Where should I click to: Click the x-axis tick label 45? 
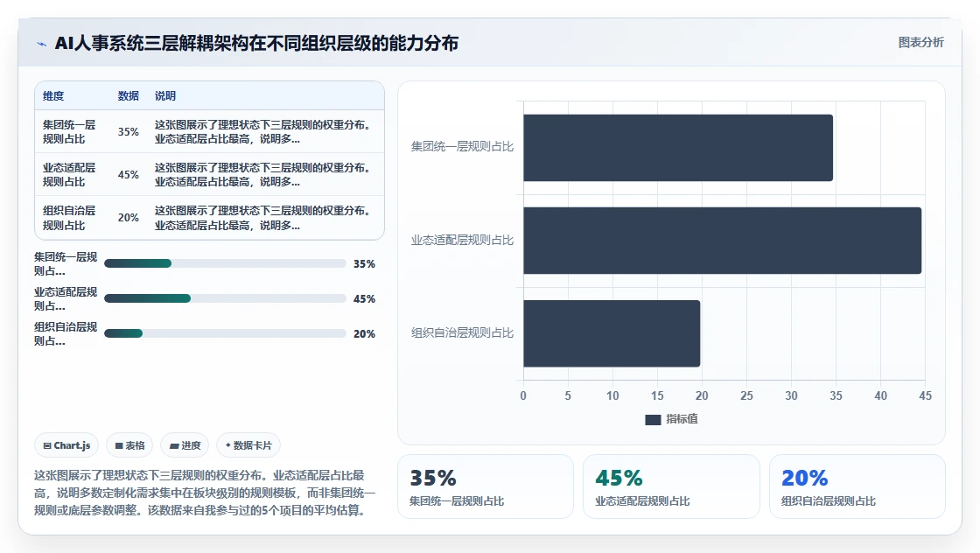tap(925, 395)
